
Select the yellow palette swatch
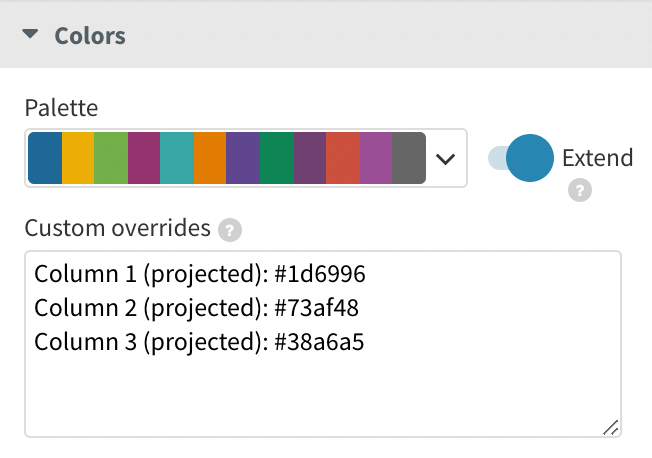click(x=78, y=158)
